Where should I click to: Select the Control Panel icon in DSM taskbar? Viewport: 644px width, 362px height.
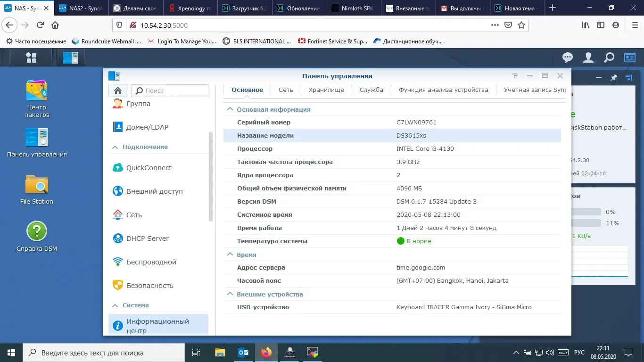click(x=71, y=58)
